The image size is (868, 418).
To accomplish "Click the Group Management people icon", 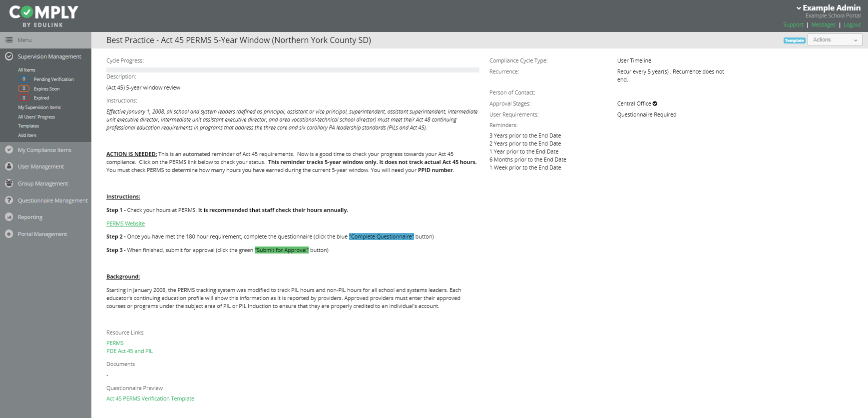I will coord(9,183).
